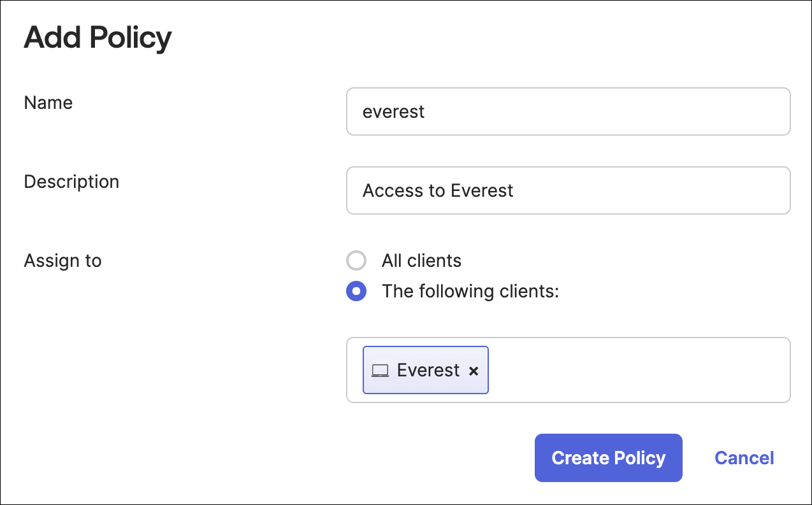Click the Everest client chip label
The width and height of the screenshot is (812, 505).
pyautogui.click(x=428, y=370)
